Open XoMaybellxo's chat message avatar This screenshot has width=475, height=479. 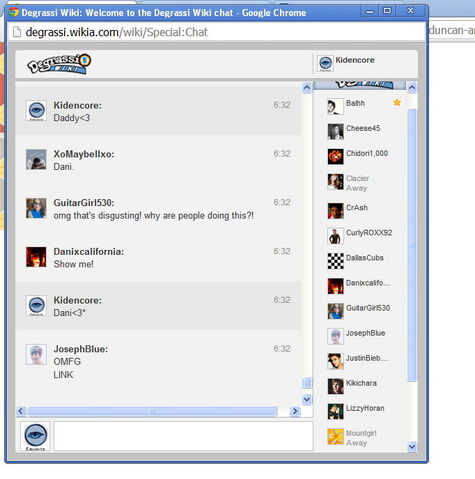36,159
